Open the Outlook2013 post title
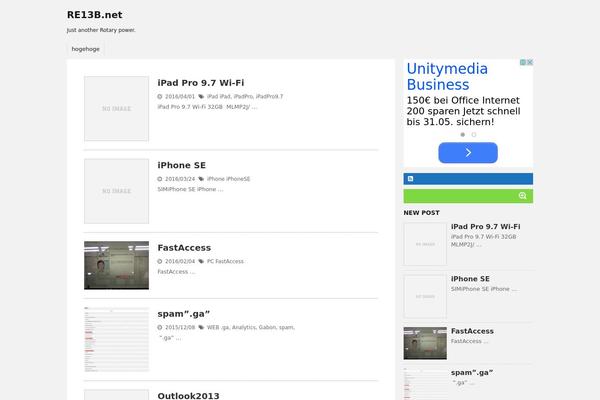 point(188,396)
